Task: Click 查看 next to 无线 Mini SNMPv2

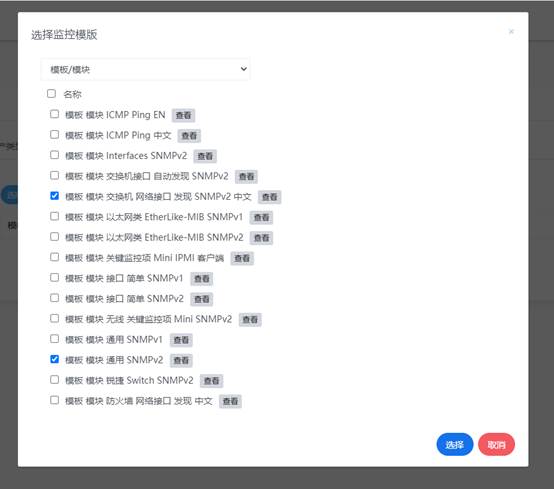Action: pos(250,320)
